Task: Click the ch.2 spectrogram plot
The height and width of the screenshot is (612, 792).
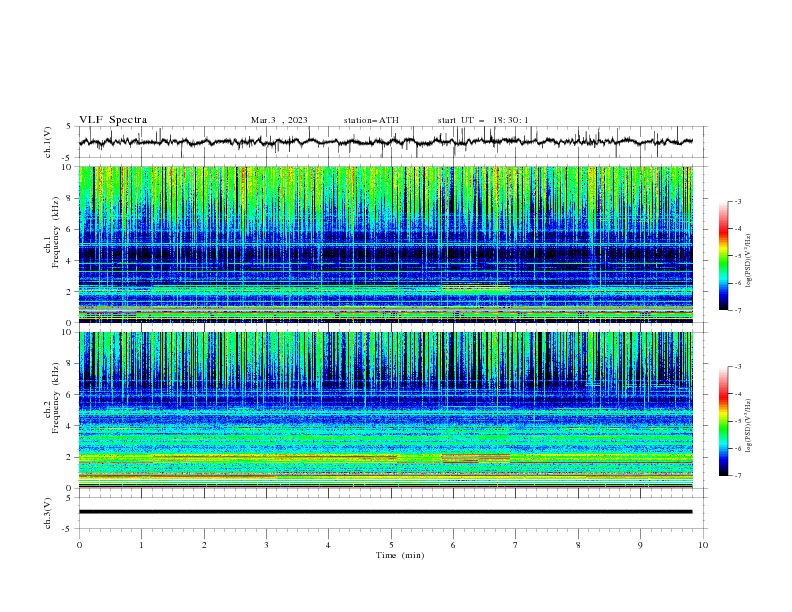Action: 386,410
